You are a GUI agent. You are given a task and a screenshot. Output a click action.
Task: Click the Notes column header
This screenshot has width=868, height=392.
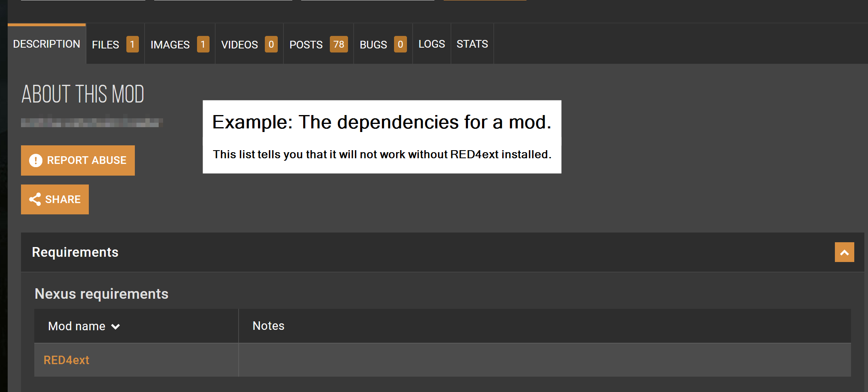[268, 326]
